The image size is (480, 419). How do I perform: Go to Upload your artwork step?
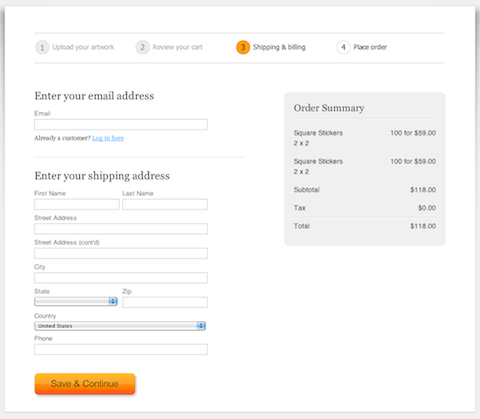point(83,47)
